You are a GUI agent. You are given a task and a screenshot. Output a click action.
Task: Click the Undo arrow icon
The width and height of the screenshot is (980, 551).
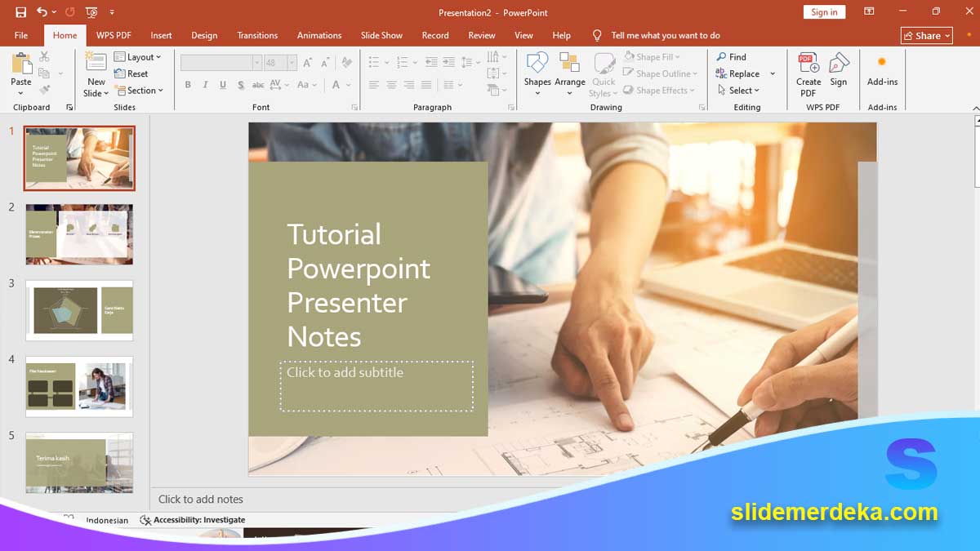(x=42, y=12)
